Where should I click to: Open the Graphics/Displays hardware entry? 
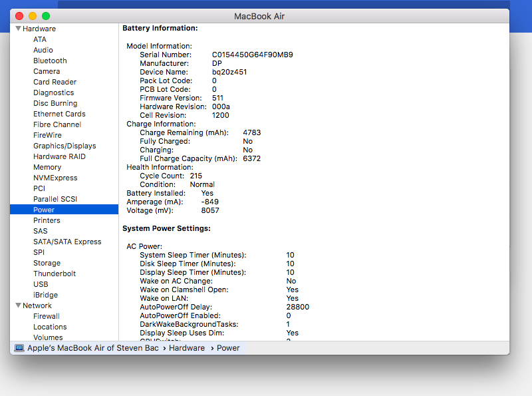coord(65,146)
